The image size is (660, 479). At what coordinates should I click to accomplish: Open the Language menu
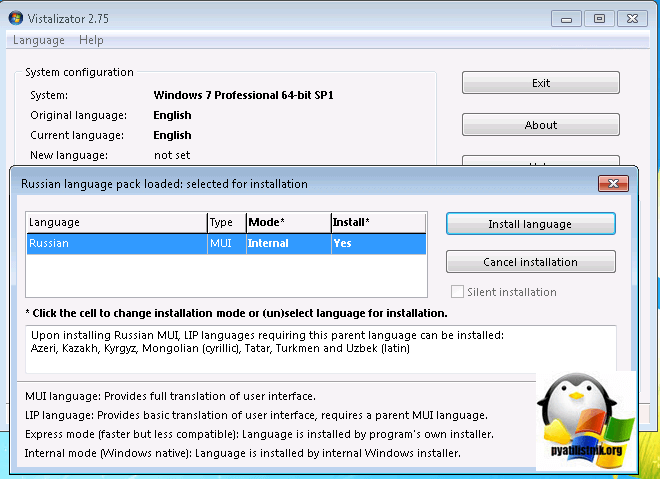click(39, 40)
